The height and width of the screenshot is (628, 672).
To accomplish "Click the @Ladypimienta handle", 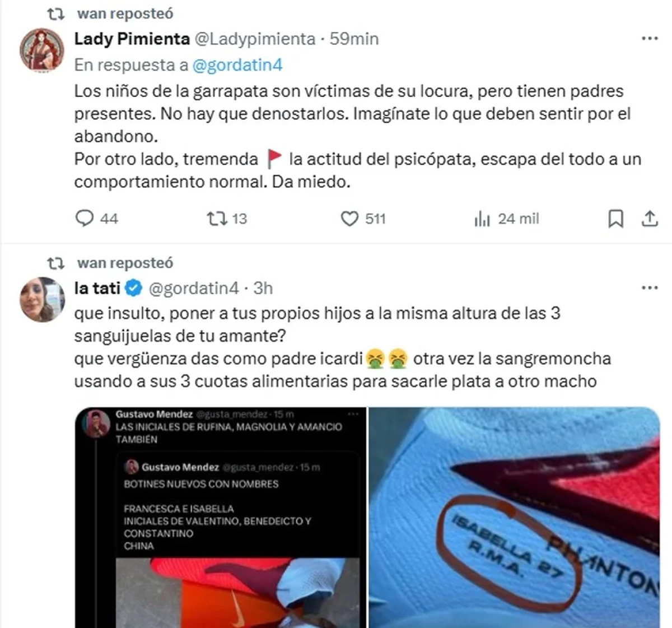I will click(x=255, y=39).
